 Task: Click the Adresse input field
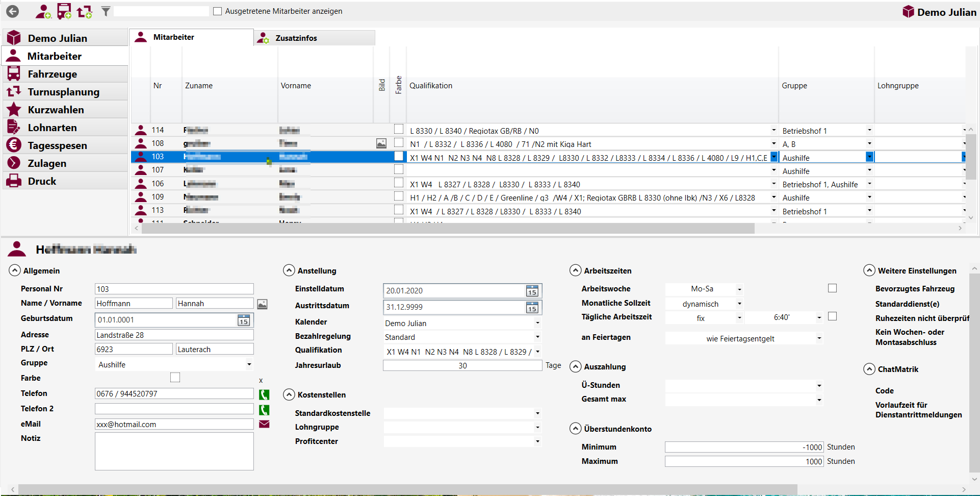174,335
